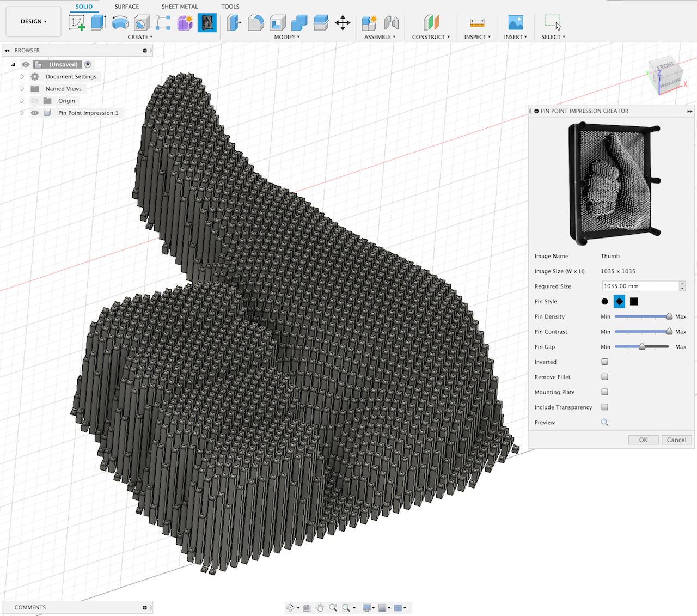Select the Create Sketch tool icon
Image resolution: width=697 pixels, height=616 pixels.
[x=77, y=23]
